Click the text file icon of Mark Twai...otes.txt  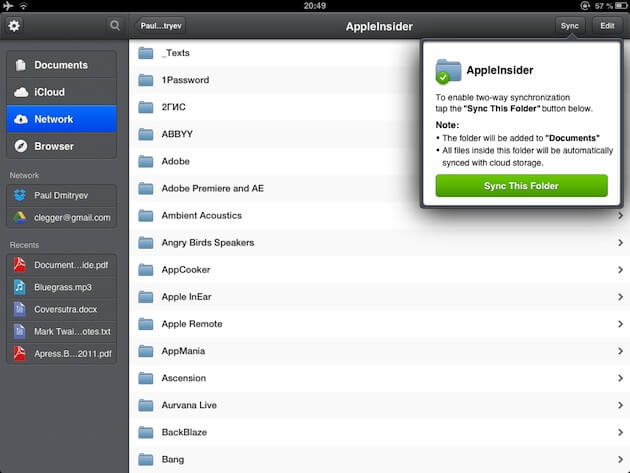click(x=20, y=331)
